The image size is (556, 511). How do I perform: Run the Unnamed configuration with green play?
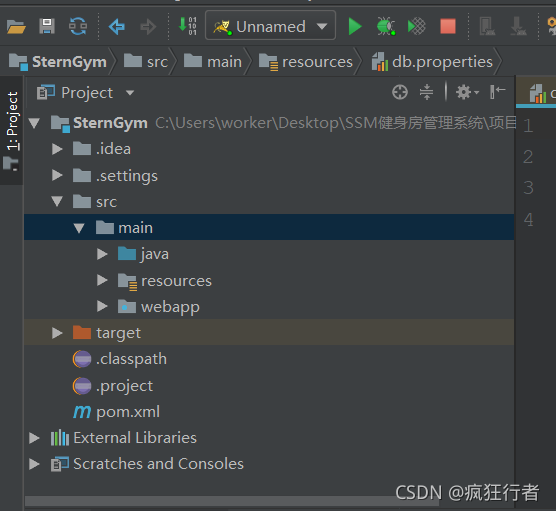[x=355, y=27]
